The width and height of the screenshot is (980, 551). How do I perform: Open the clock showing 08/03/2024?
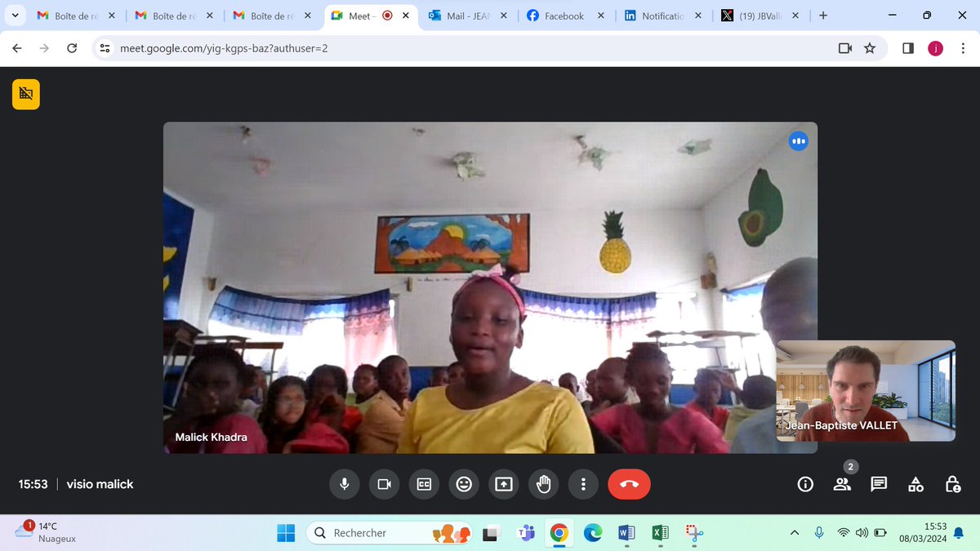(923, 533)
